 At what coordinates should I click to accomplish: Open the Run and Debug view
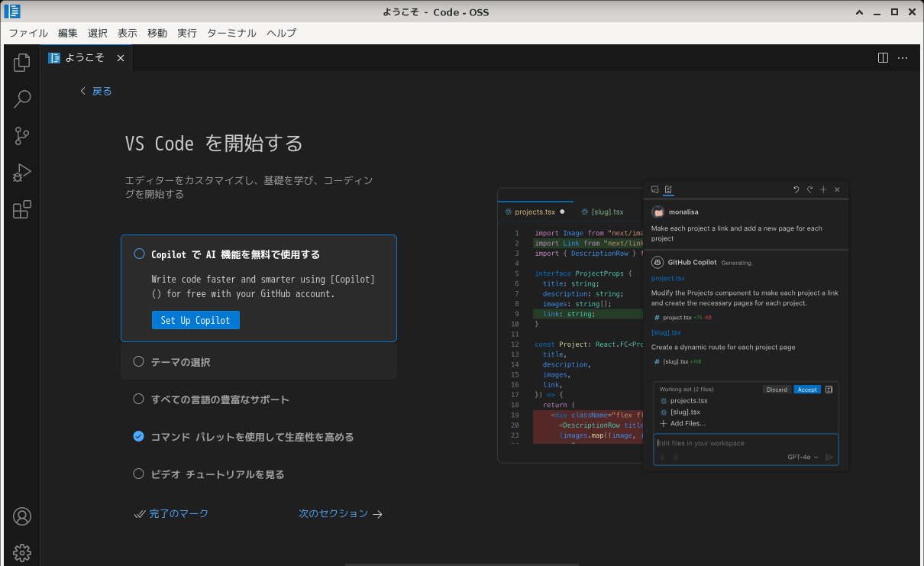pos(22,173)
